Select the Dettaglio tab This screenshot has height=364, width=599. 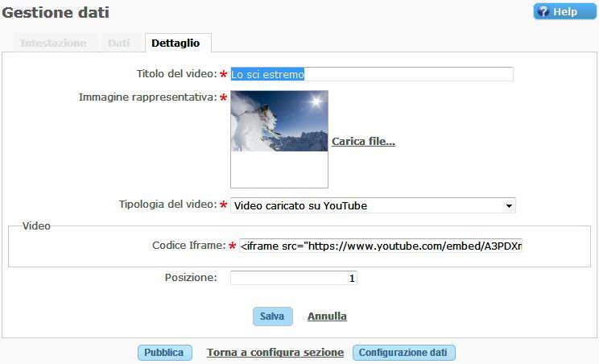(x=176, y=43)
